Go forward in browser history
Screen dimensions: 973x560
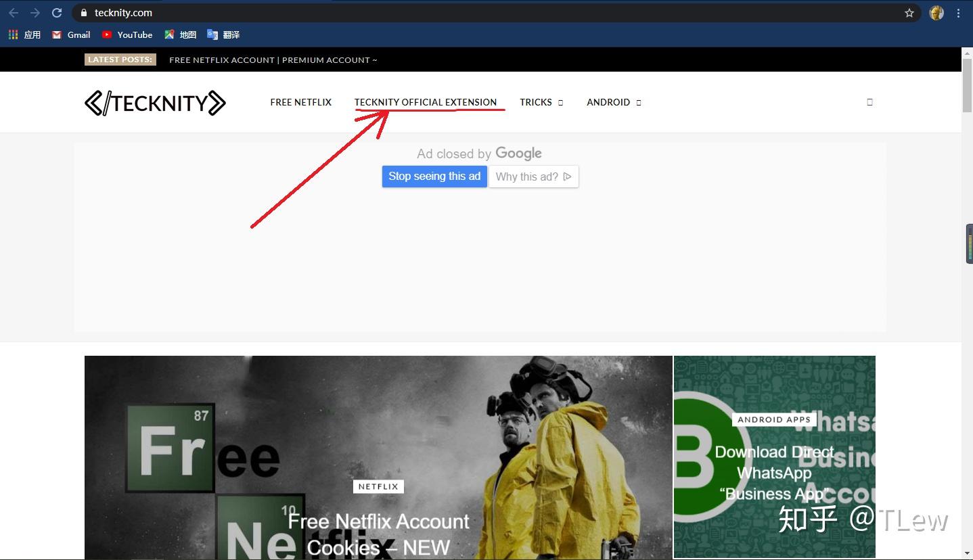click(35, 13)
